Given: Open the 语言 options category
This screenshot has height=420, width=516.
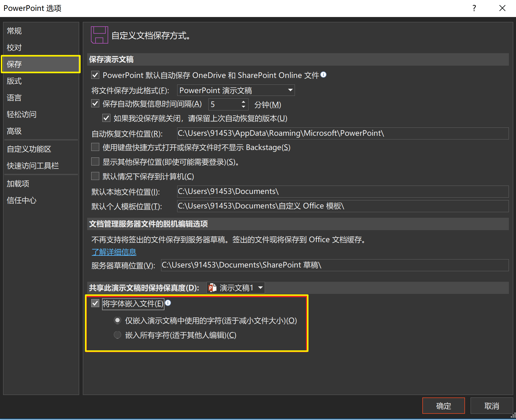Looking at the screenshot, I should [x=41, y=98].
